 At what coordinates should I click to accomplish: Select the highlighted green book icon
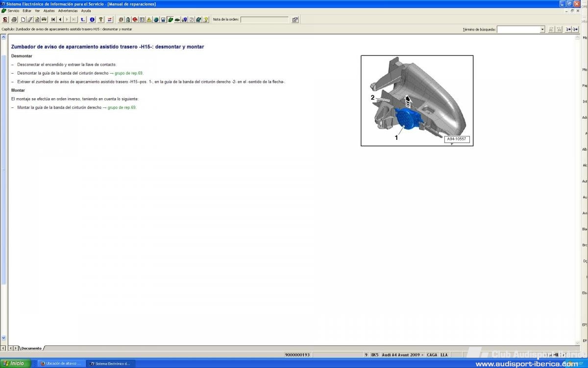(170, 20)
